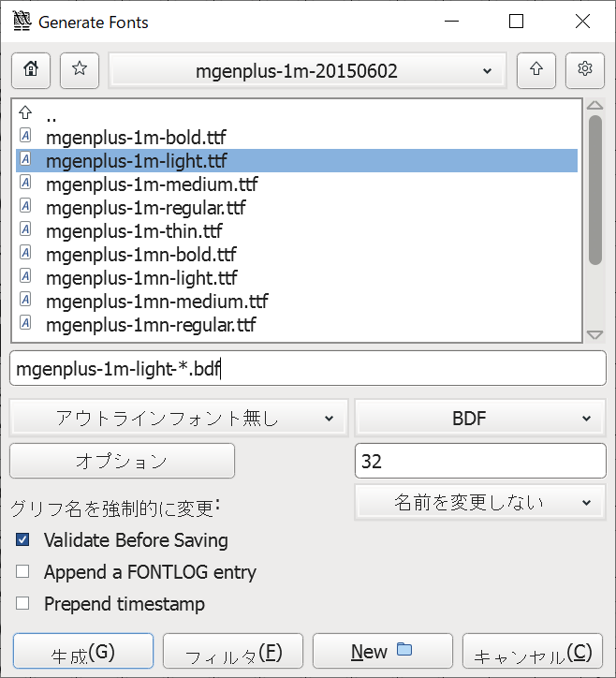
Task: Select the '..' parent directory entry
Action: click(297, 113)
